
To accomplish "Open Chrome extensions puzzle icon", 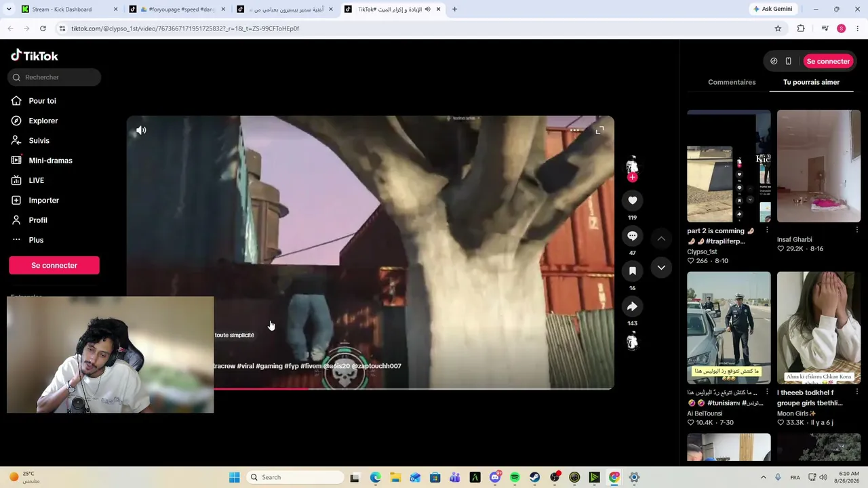I will coord(801,28).
